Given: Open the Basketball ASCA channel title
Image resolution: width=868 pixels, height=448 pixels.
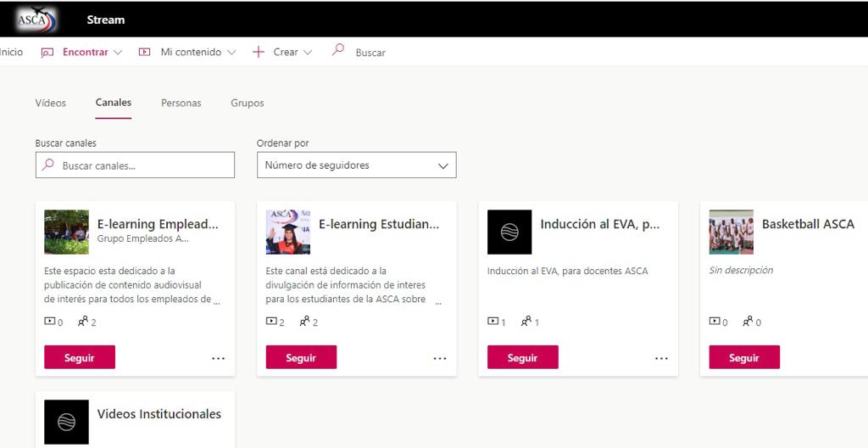Looking at the screenshot, I should [x=808, y=224].
